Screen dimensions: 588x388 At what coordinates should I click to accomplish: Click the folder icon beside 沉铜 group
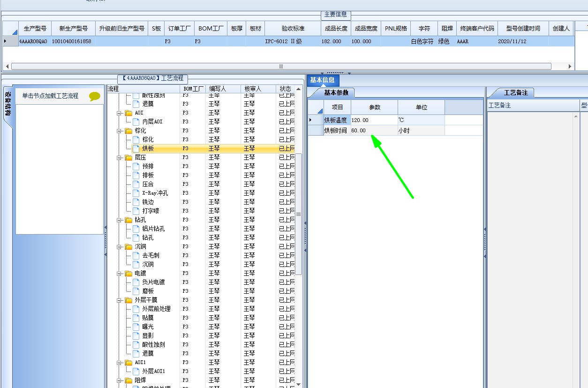coord(128,246)
